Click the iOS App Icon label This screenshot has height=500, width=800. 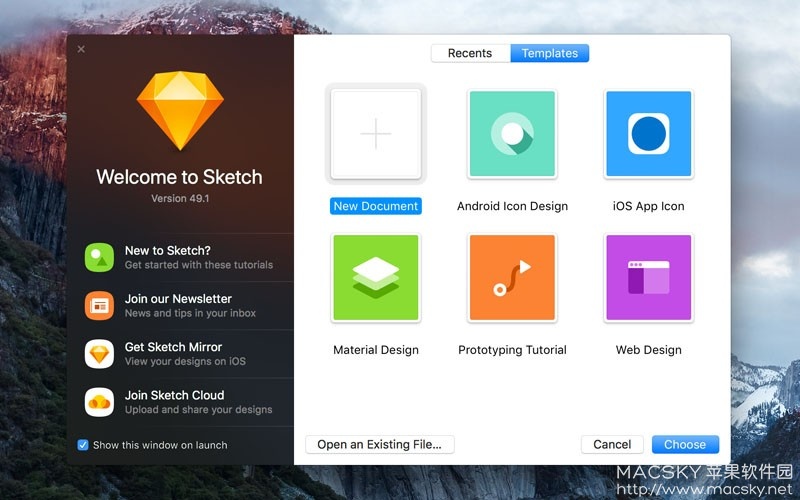point(648,206)
